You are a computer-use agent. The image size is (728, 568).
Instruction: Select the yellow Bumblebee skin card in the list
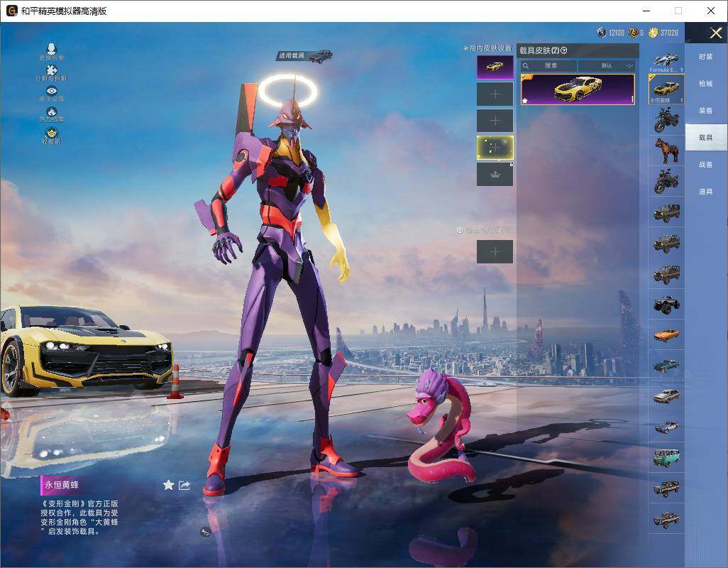click(578, 89)
